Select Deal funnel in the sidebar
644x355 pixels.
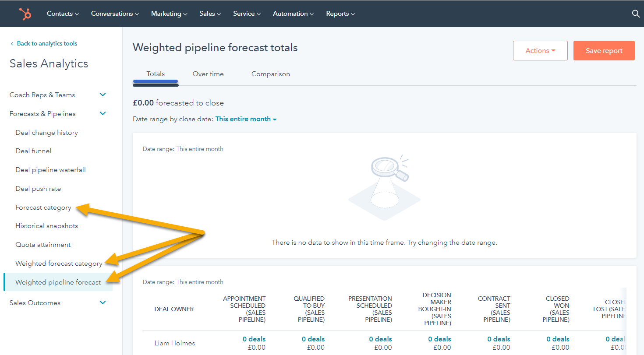tap(33, 151)
